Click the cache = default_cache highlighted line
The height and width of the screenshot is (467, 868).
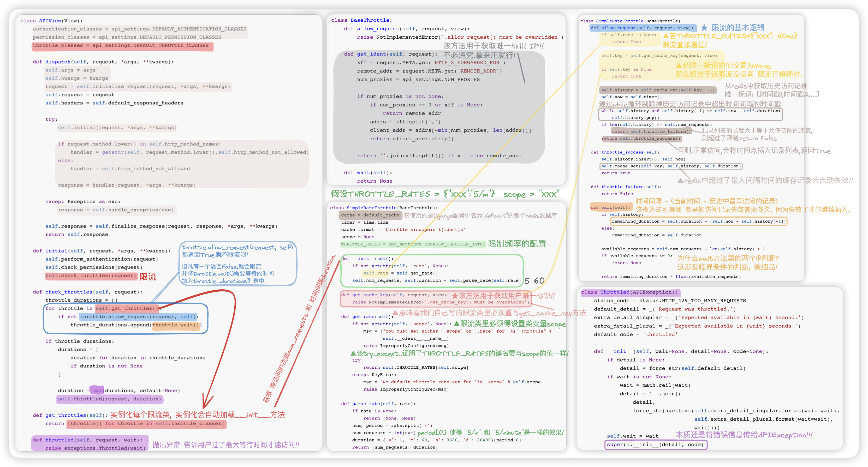click(370, 215)
